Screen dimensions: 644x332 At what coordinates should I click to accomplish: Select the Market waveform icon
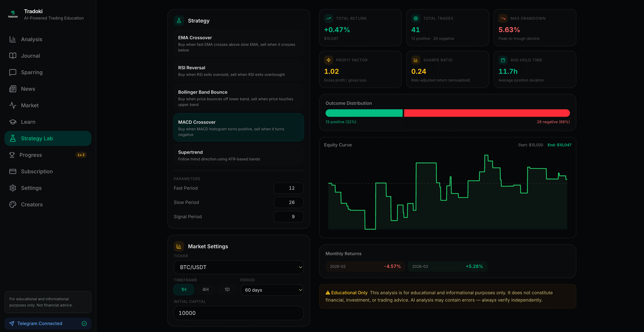[x=13, y=105]
